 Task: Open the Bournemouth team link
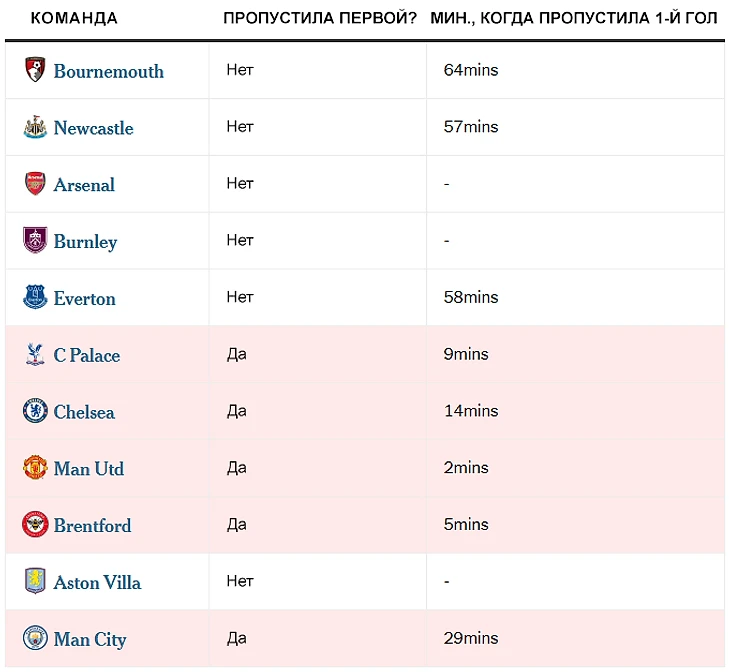click(x=108, y=71)
